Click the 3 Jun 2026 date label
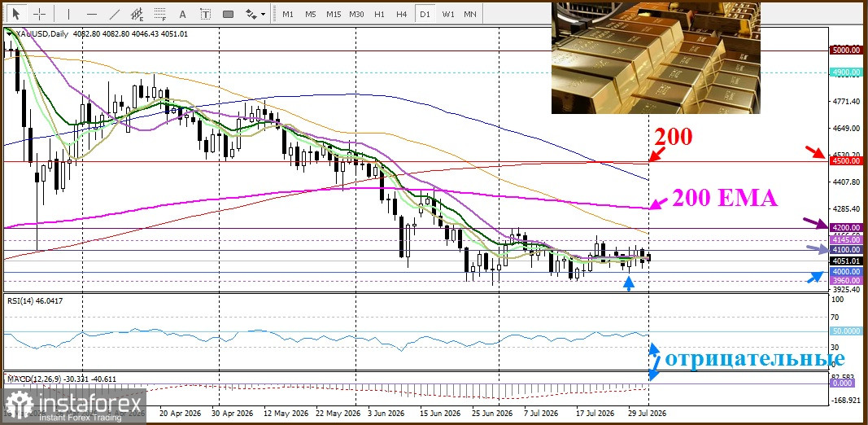Screen dimensions: 868x425 tap(386, 414)
